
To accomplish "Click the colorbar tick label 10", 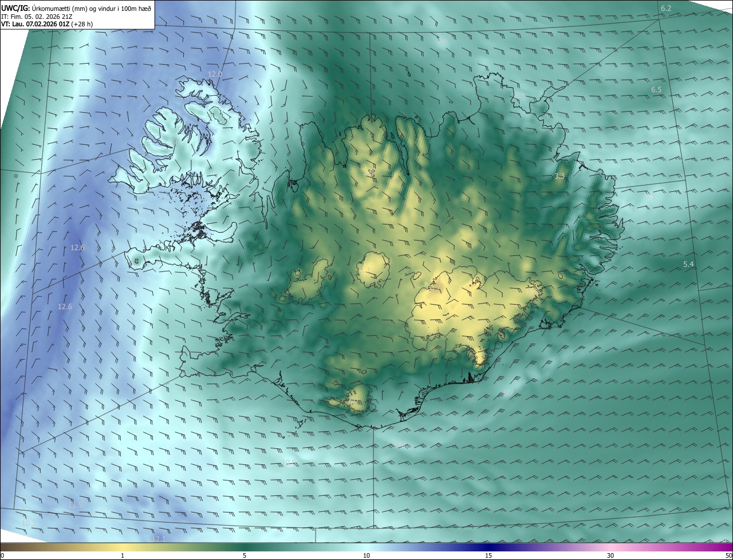I will point(366,555).
